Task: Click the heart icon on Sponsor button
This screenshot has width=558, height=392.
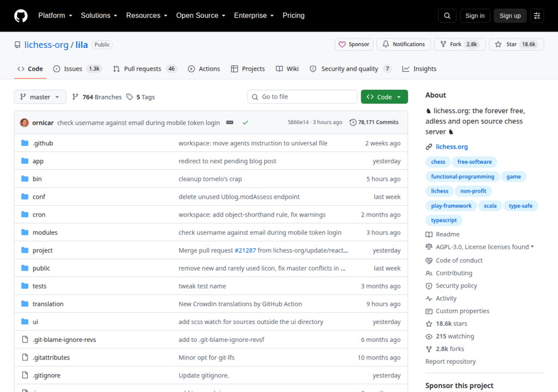Action: [342, 45]
